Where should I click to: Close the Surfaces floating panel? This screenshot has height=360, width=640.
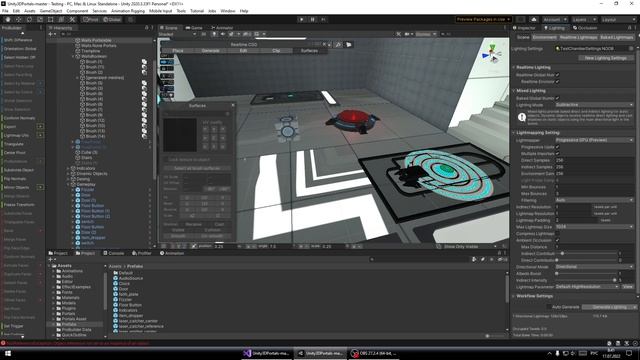[233, 105]
